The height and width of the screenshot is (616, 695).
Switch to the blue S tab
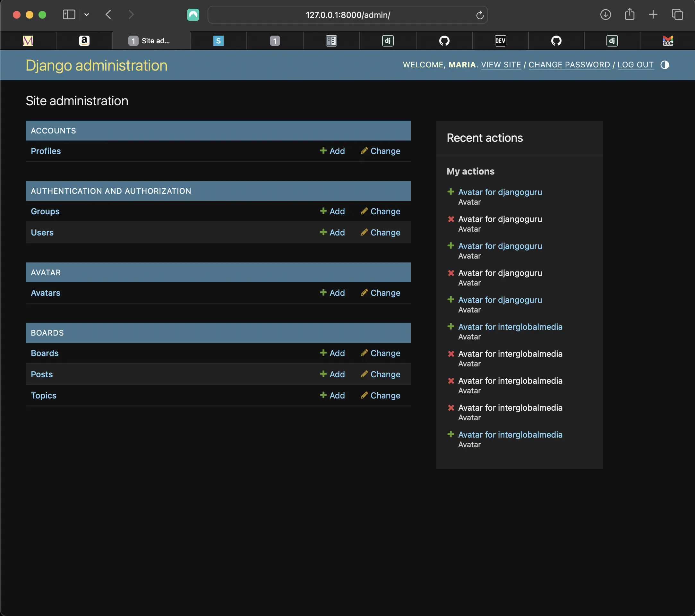218,41
